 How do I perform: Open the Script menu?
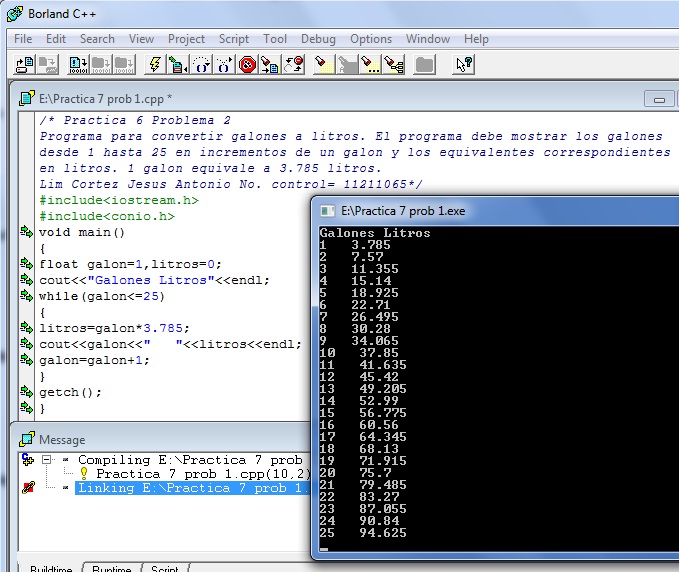coord(234,39)
